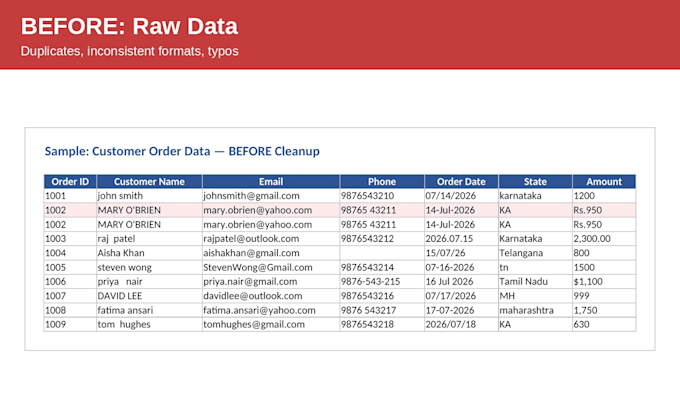Select email 'tomhughes@gmail.com'

point(271,324)
